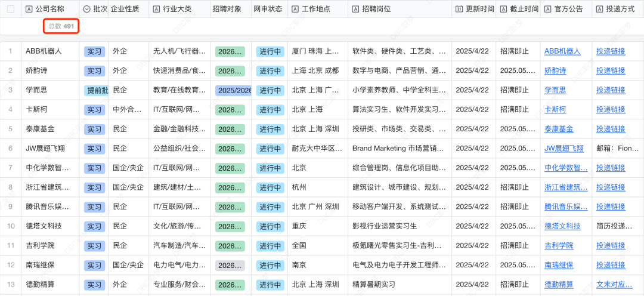Open the 娇韵诗 link in 官方公告 column
This screenshot has height=296, width=644.
click(555, 70)
